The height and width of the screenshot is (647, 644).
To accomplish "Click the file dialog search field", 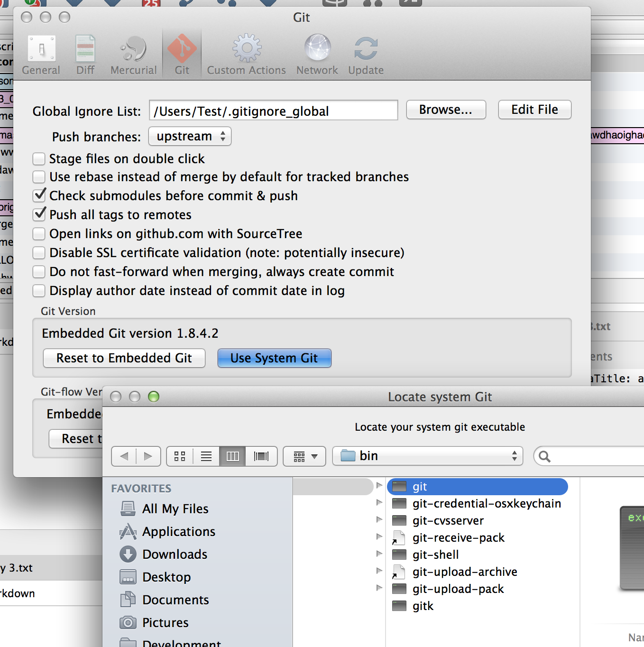I will coord(589,456).
